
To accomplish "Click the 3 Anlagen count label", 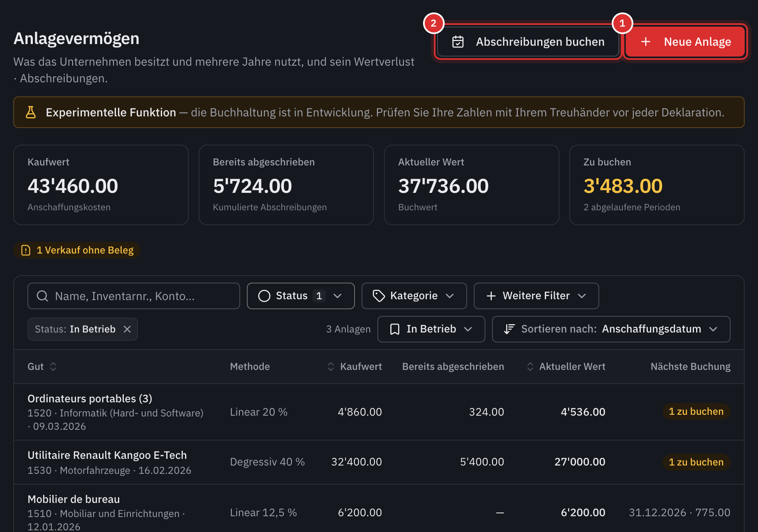I will tap(348, 329).
